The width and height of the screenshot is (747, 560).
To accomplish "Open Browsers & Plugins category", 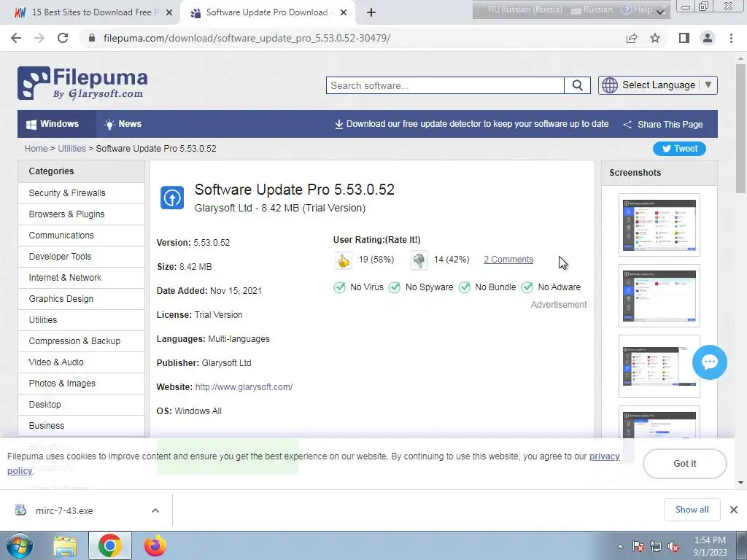I will click(82, 214).
